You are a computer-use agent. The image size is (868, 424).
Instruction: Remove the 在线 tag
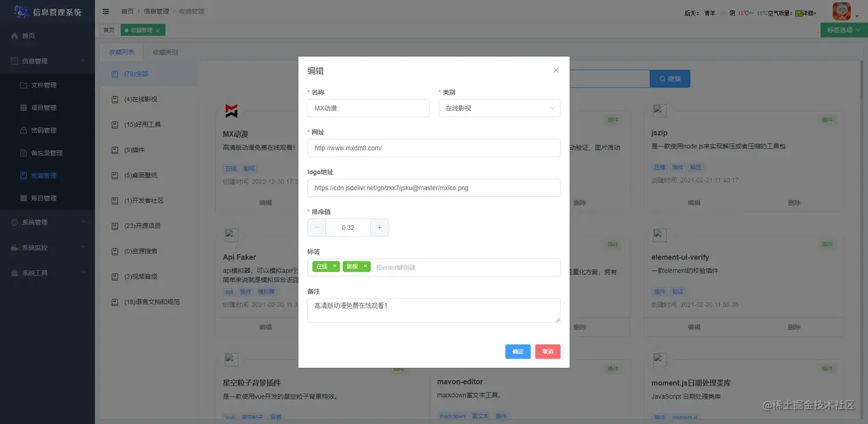point(335,266)
